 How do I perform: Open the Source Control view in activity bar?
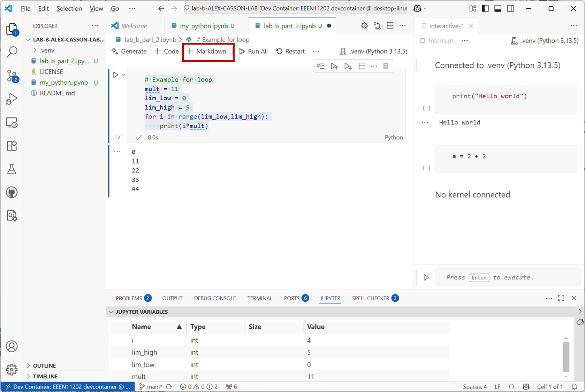click(12, 76)
